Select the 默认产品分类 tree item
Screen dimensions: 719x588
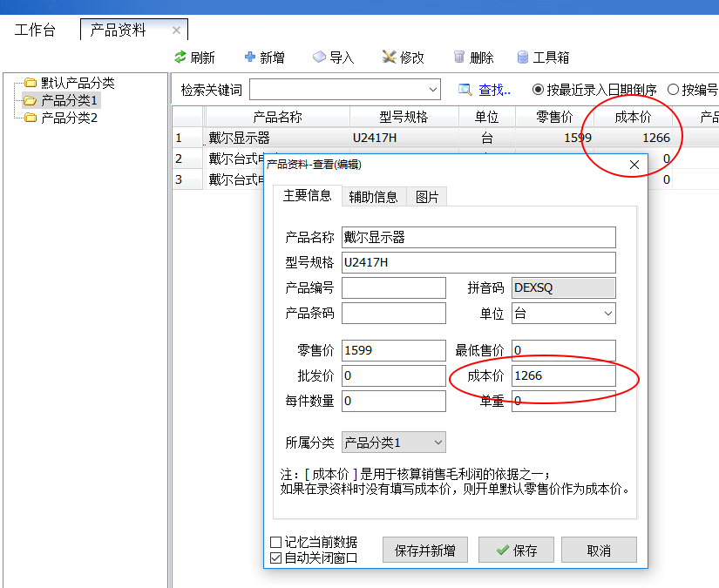[x=78, y=83]
